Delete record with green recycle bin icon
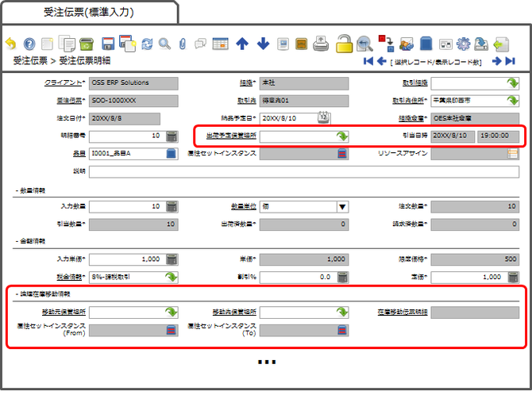Image resolution: width=532 pixels, height=395 pixels. tap(87, 44)
